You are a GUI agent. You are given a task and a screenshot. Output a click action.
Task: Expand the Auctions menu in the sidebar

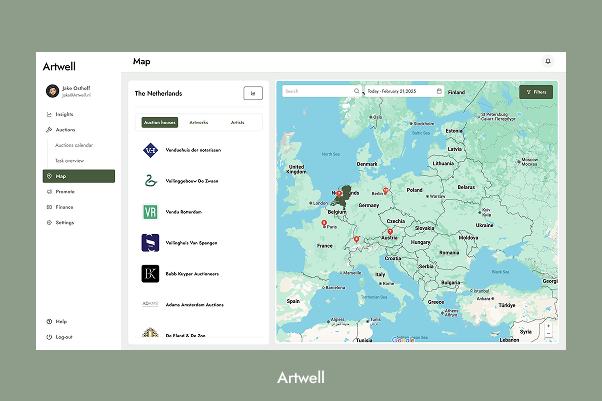point(66,130)
